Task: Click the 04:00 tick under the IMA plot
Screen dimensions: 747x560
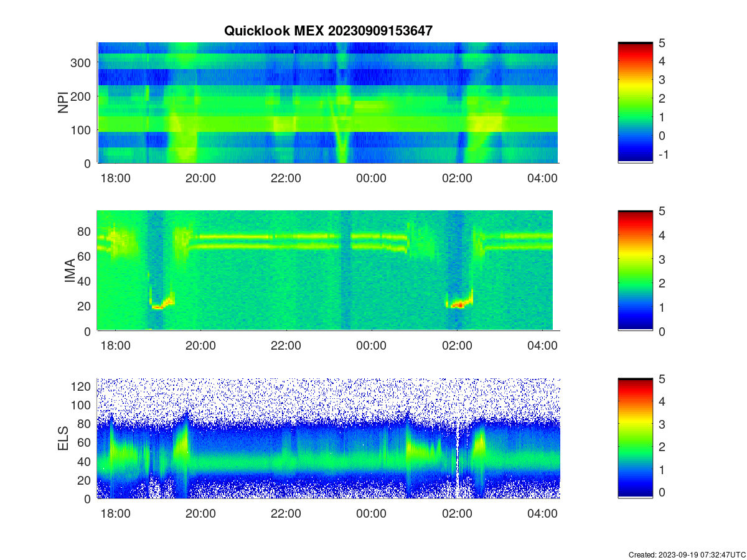Action: coord(542,346)
